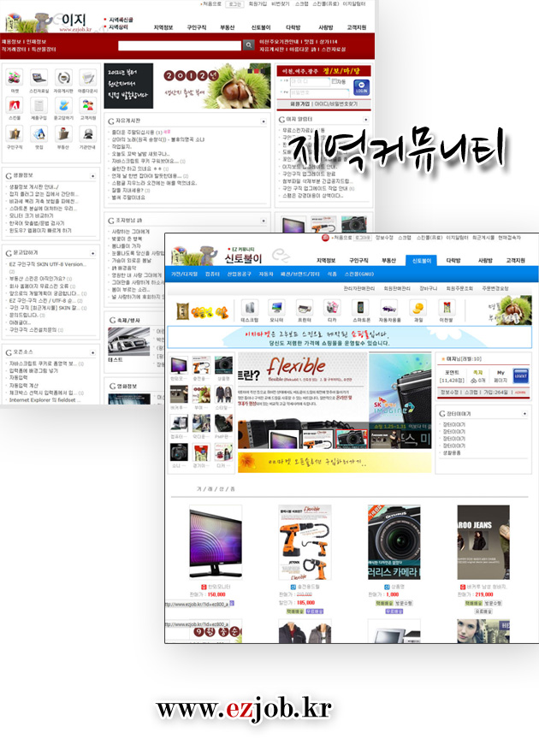Open the orange drill product thumbnail priced 105,000
539x756 pixels.
pos(305,542)
